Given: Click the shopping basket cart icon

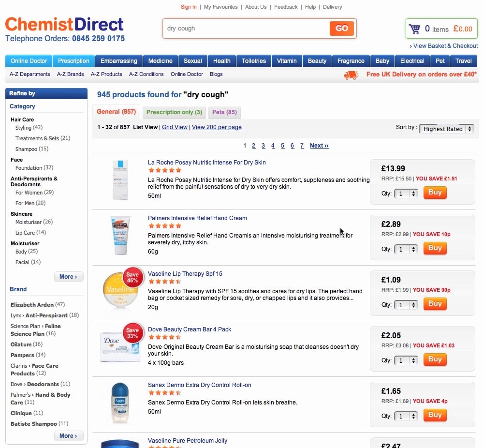Looking at the screenshot, I should [414, 29].
